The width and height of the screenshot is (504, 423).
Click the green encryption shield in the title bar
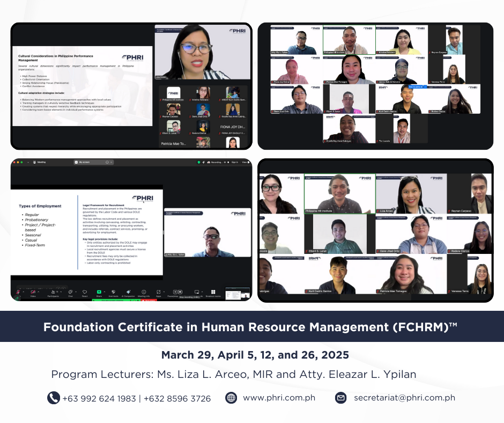(x=199, y=162)
